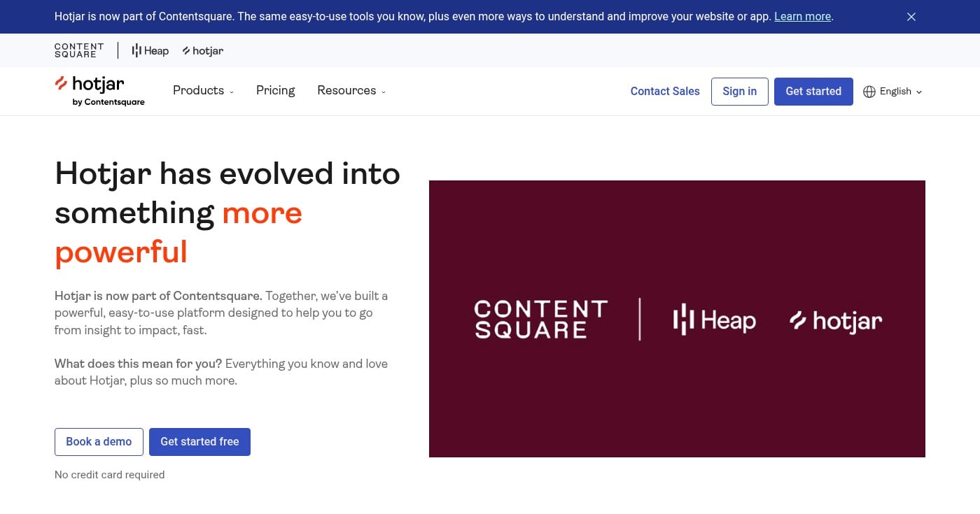Click the Heap logo inside the maroon banner image
This screenshot has height=514, width=980.
pos(713,320)
